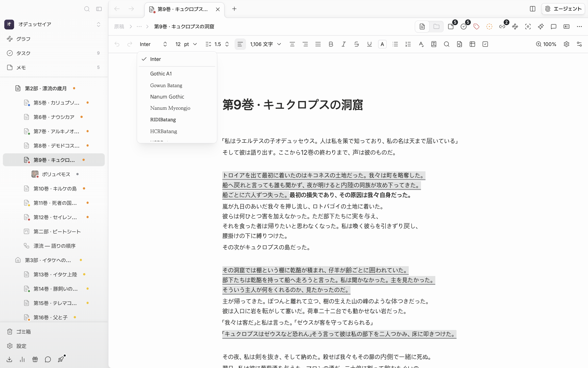The height and width of the screenshot is (368, 588).
Task: Toggle the left sidebar panel icon
Action: click(99, 9)
